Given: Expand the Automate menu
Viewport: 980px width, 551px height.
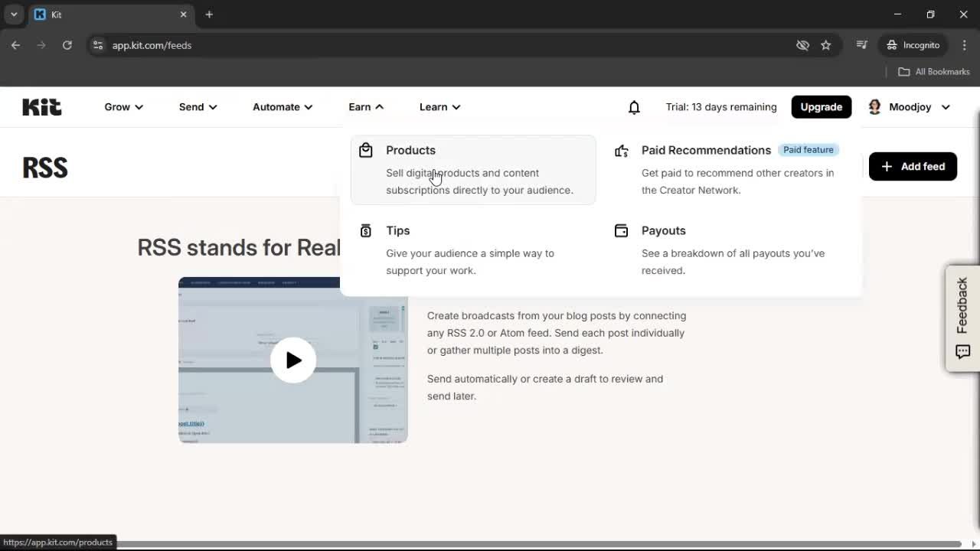Looking at the screenshot, I should coord(281,107).
